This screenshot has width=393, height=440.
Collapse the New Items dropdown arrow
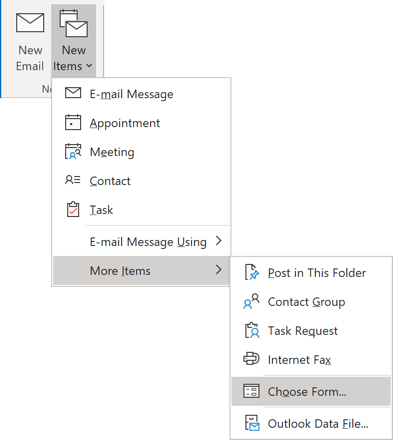89,66
